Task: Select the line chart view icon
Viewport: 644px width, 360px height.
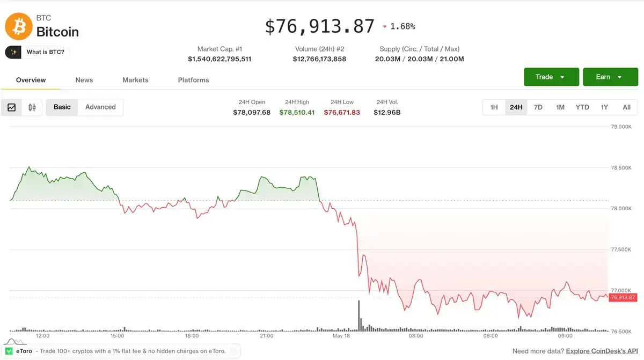Action: pyautogui.click(x=12, y=107)
